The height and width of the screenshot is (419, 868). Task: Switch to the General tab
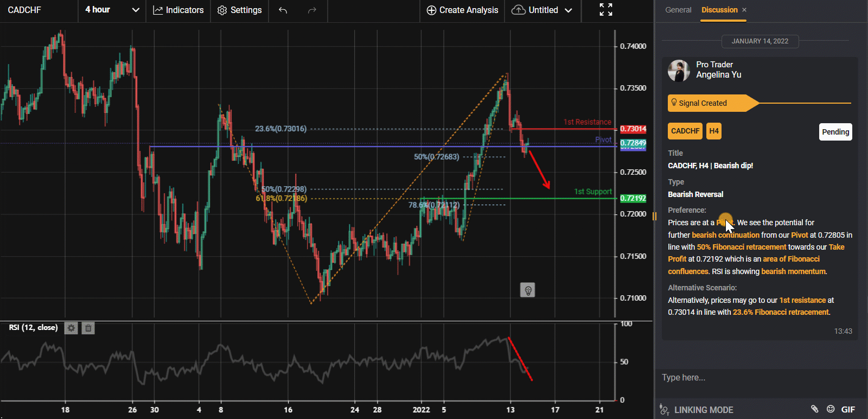click(678, 10)
